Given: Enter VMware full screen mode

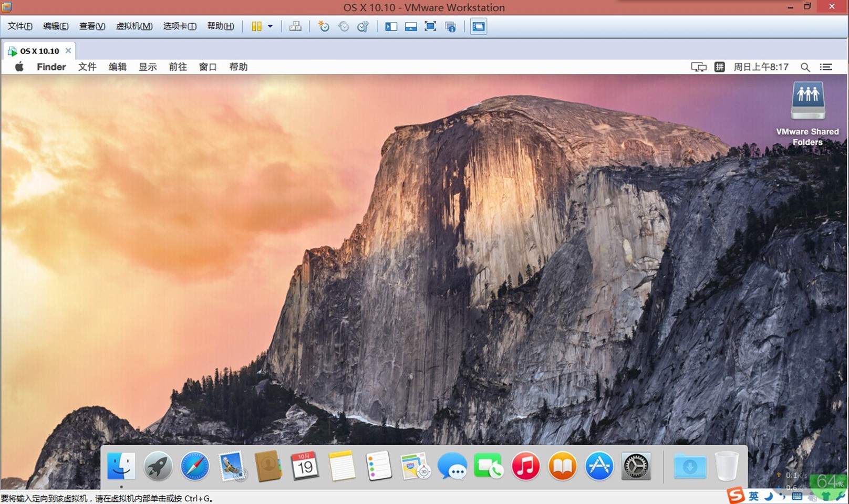Looking at the screenshot, I should pos(430,26).
